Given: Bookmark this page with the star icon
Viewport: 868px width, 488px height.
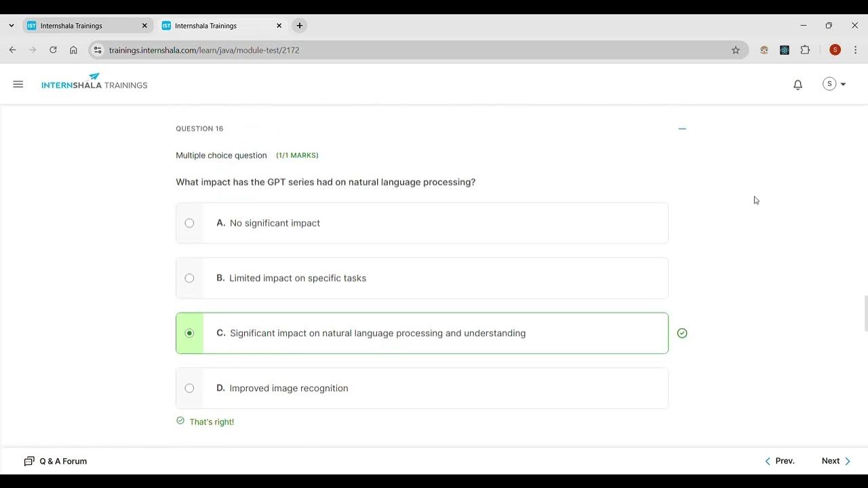Looking at the screenshot, I should pos(736,50).
